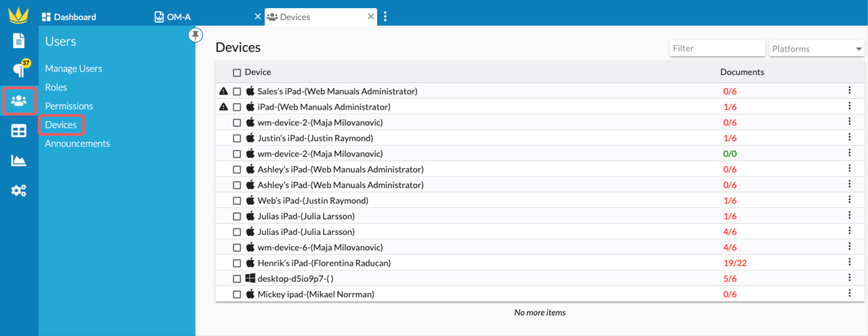Open the Permissions page
868x336 pixels.
69,106
